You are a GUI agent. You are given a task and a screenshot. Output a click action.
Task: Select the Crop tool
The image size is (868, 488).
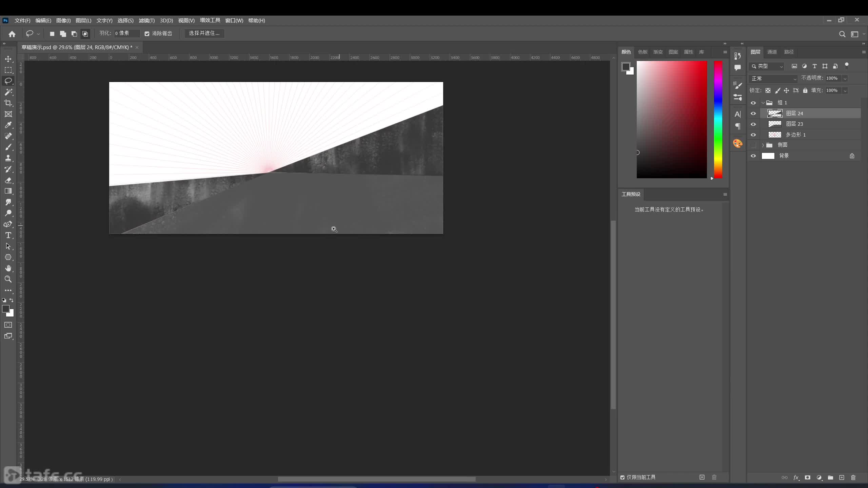point(8,103)
